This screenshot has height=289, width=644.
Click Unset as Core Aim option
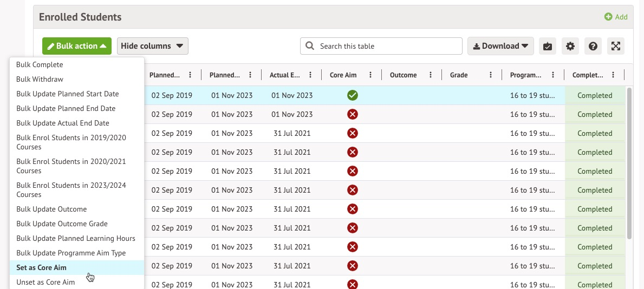point(45,282)
